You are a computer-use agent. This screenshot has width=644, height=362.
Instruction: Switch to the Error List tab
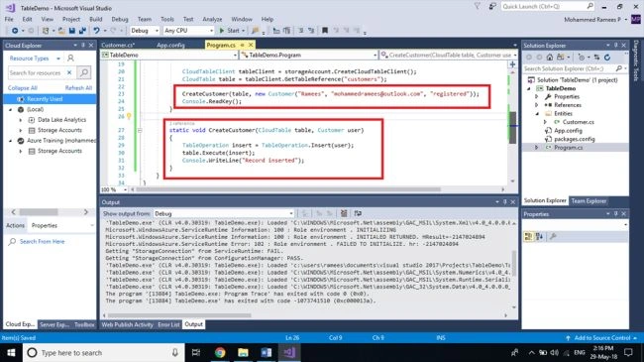168,324
